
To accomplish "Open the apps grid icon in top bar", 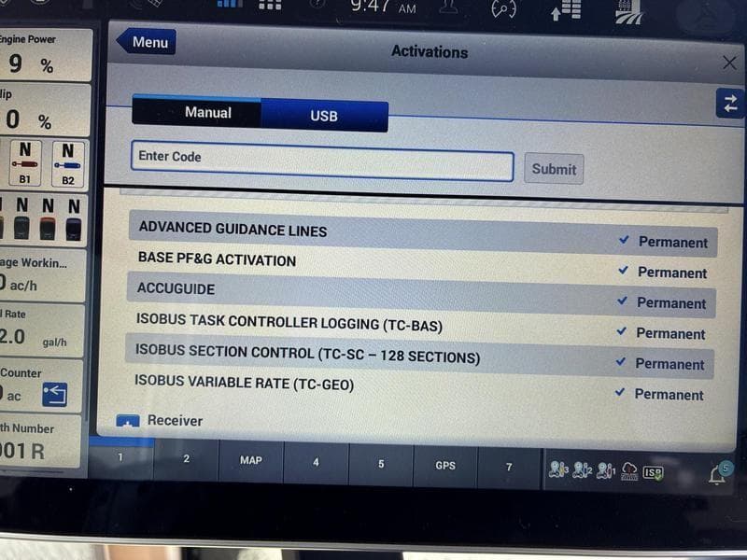I will pos(270,5).
